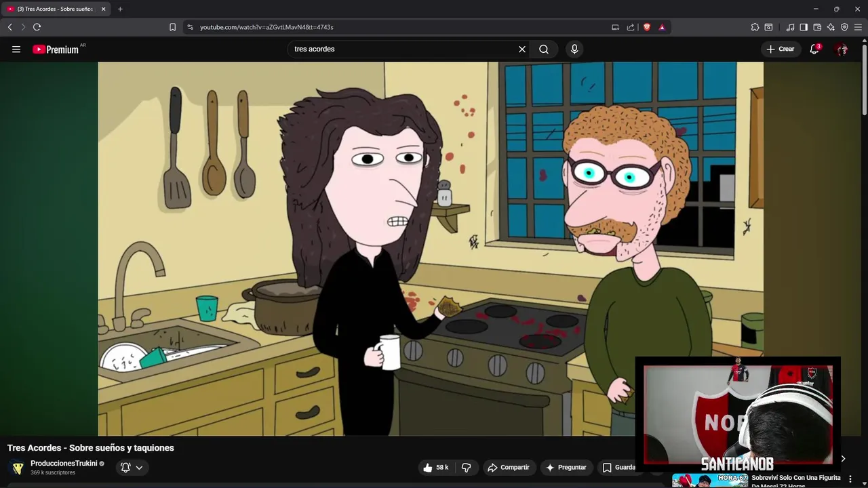Share this page via address bar icon
The height and width of the screenshot is (488, 868).
pos(631,27)
